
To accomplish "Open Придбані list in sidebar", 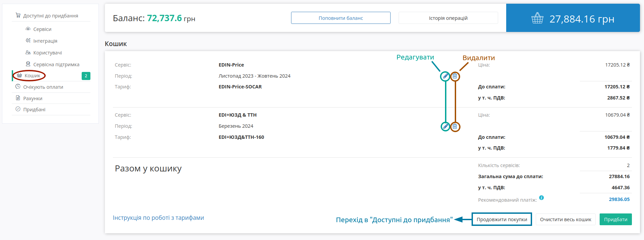I will (34, 110).
